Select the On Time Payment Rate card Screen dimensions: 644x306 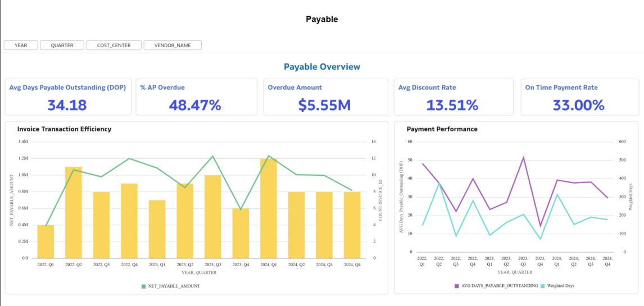point(579,97)
